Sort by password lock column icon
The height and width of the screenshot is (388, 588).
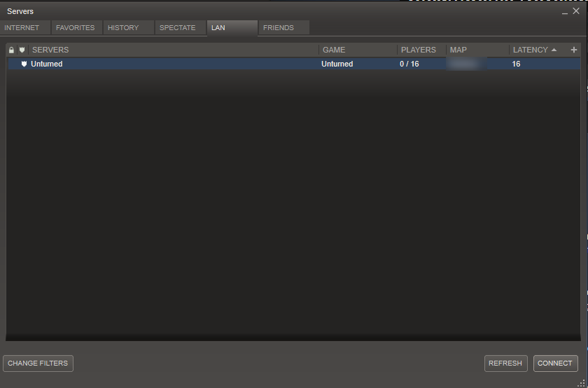pyautogui.click(x=11, y=50)
